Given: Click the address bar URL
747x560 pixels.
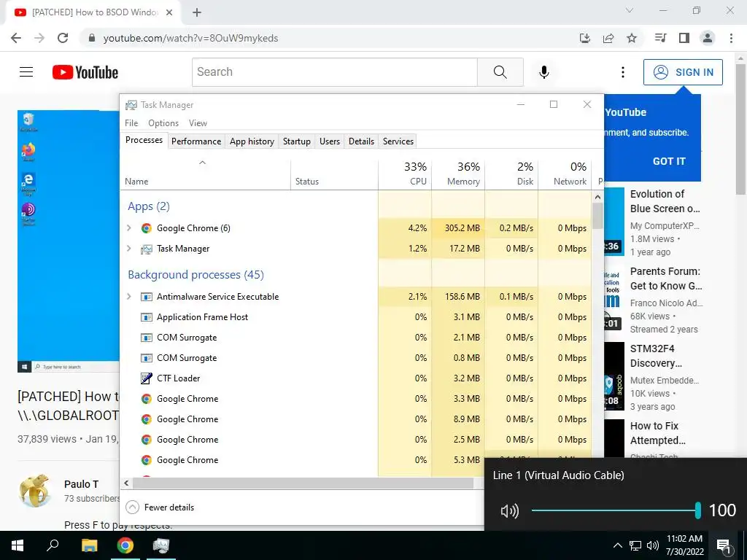Looking at the screenshot, I should [x=190, y=38].
